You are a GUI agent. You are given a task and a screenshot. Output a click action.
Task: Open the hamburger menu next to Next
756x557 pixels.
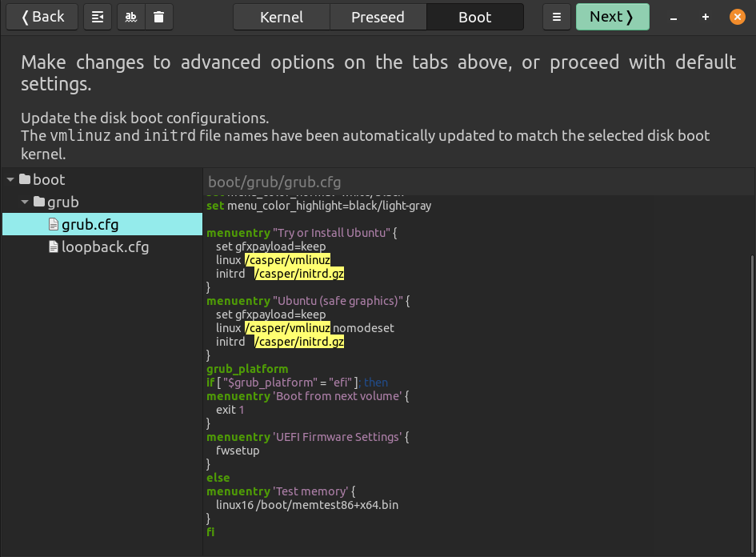tap(557, 17)
